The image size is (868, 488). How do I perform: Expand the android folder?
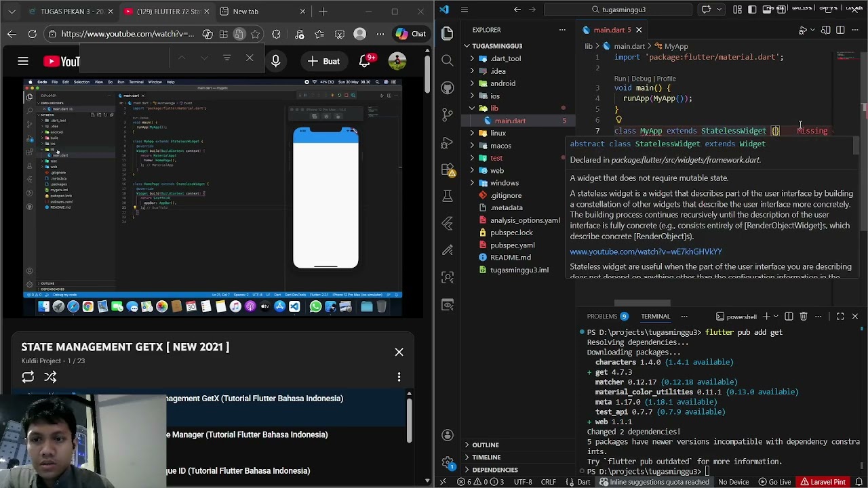point(473,83)
